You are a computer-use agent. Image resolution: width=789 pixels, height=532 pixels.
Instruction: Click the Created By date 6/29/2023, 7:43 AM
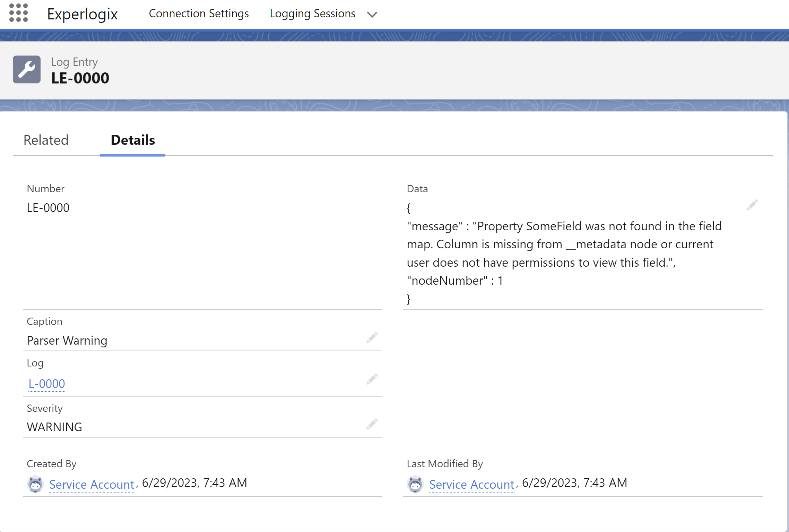tap(194, 483)
